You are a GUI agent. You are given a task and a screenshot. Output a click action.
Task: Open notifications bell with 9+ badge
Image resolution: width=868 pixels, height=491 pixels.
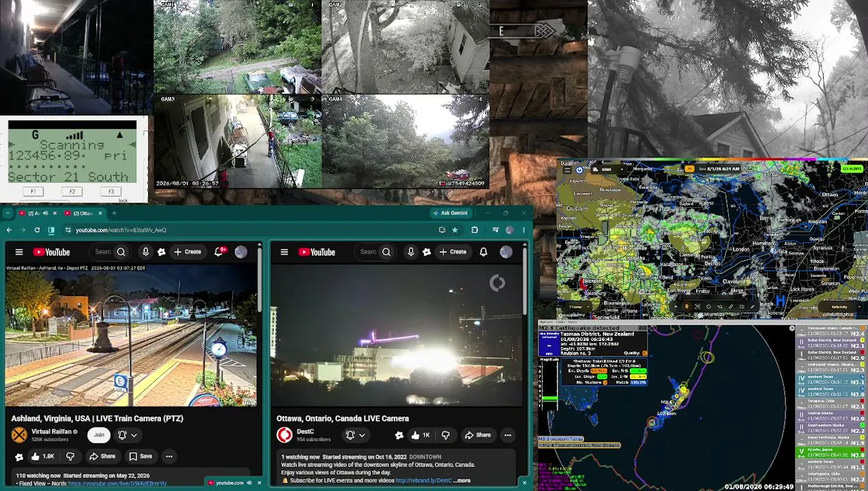point(219,252)
